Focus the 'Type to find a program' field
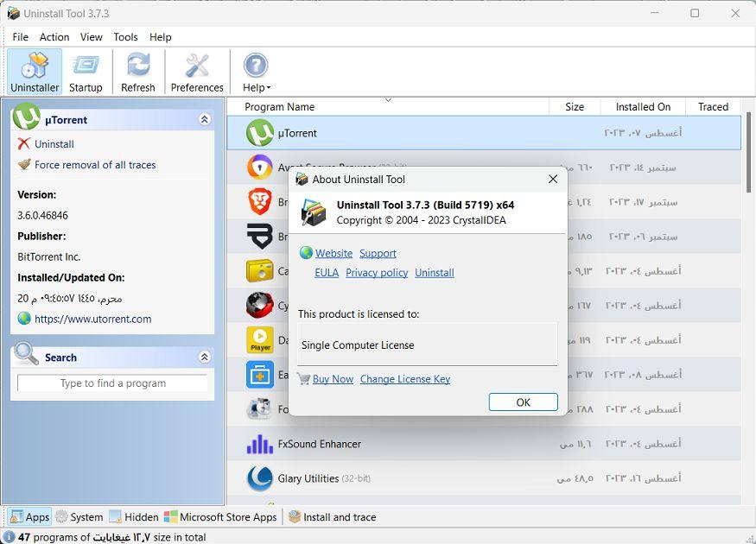The image size is (756, 544). 113,383
